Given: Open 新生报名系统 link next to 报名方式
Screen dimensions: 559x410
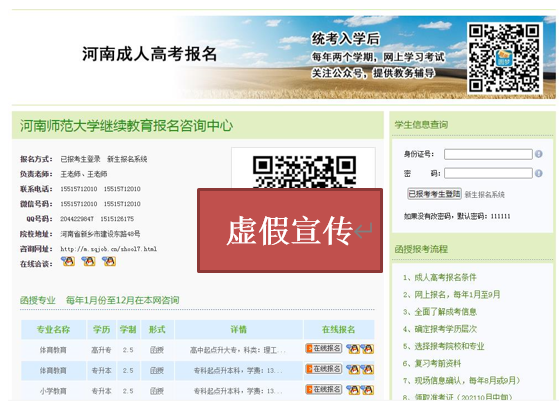Looking at the screenshot, I should [x=127, y=159].
